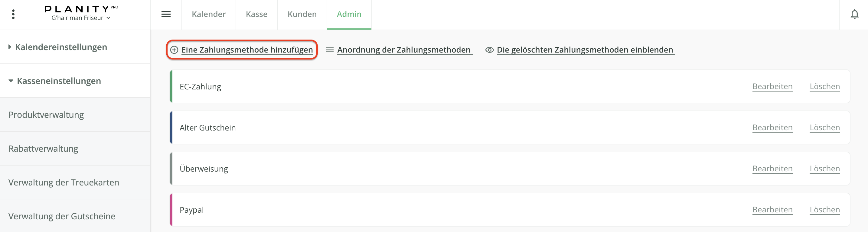Screen dimensions: 868x232
Task: Open the G'hair'man Friseur salon dropdown
Action: tap(80, 18)
